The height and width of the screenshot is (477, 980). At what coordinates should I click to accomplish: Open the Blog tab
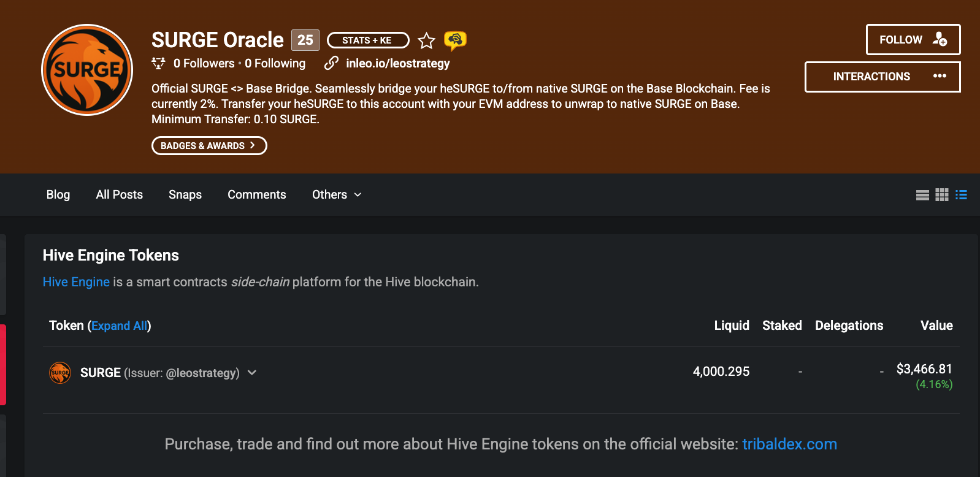58,195
